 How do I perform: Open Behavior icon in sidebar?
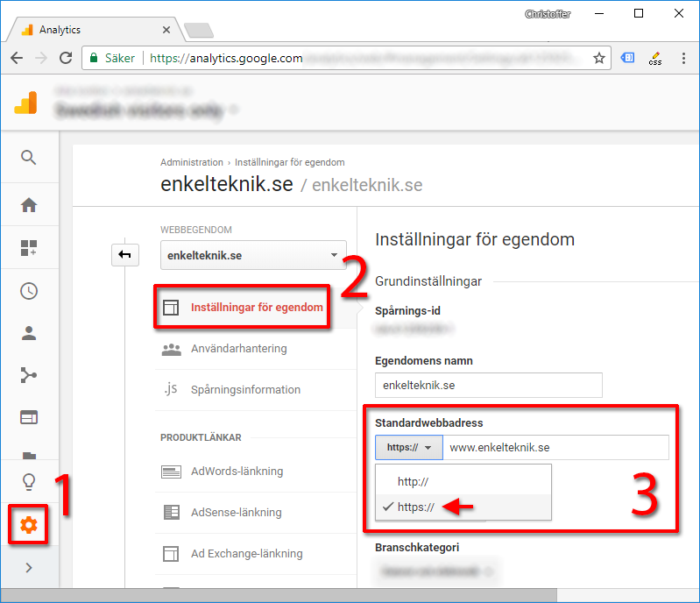[29, 417]
